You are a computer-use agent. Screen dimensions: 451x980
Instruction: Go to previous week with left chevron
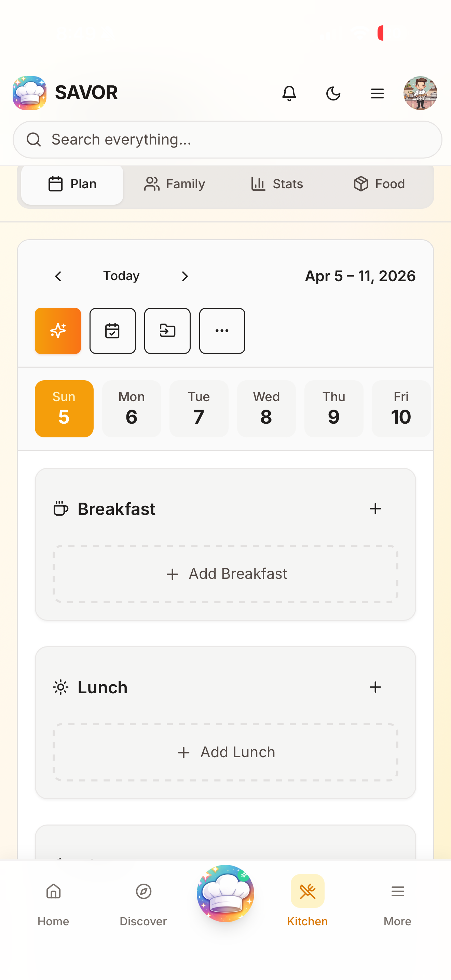pos(58,276)
